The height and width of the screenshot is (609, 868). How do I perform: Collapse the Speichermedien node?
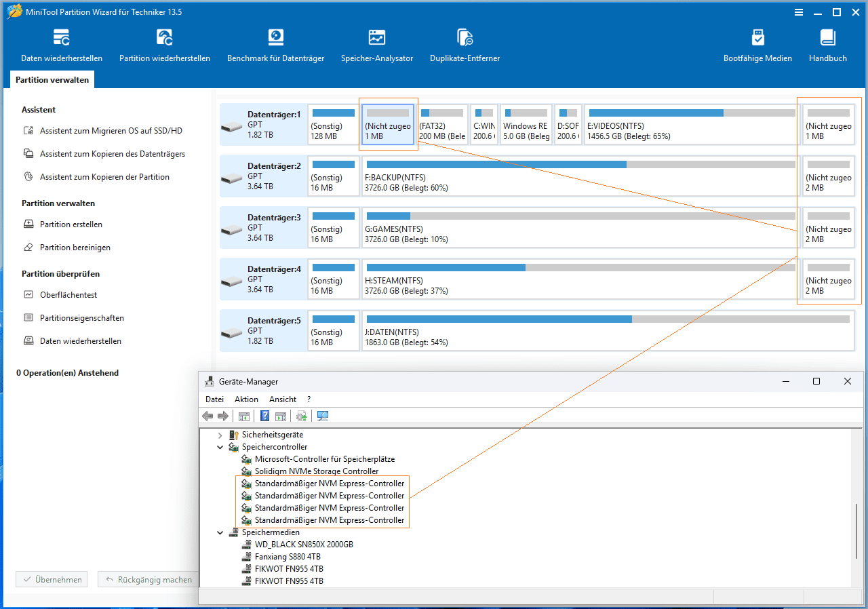(220, 532)
